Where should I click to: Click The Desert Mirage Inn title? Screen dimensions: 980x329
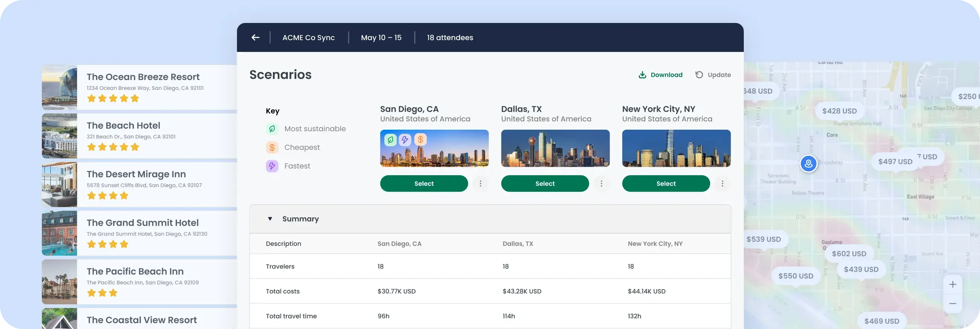pos(136,174)
